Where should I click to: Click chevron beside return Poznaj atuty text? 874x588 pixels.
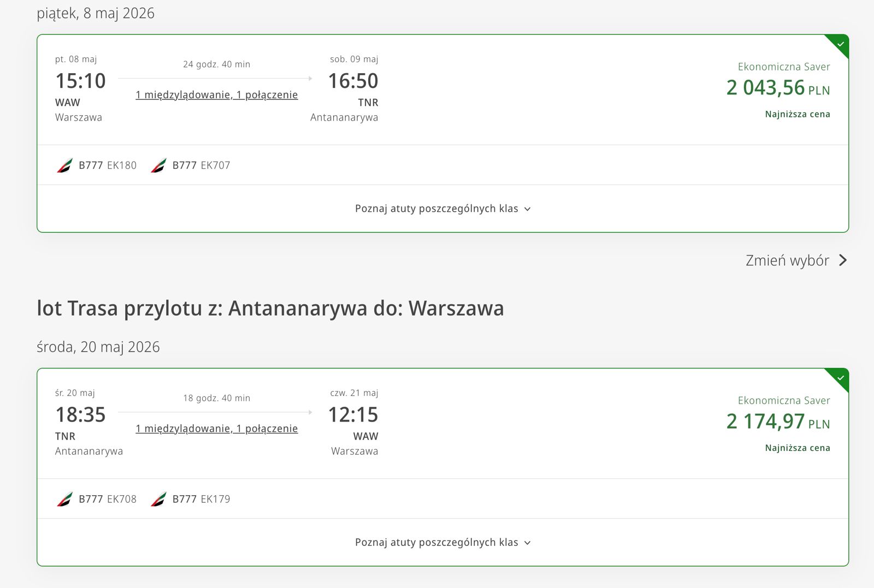click(x=527, y=543)
